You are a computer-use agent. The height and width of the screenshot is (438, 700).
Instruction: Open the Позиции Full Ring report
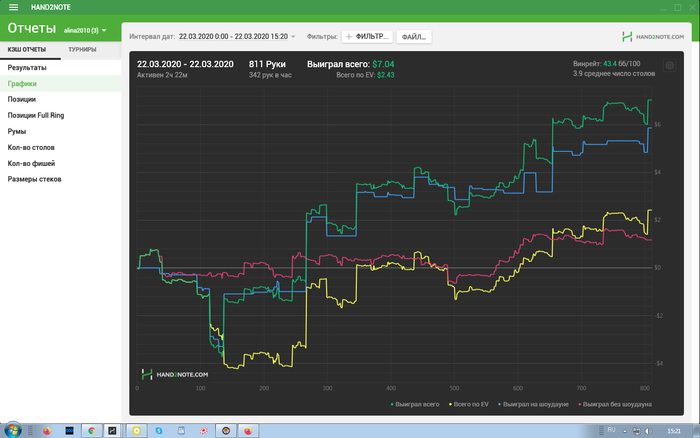pos(61,115)
